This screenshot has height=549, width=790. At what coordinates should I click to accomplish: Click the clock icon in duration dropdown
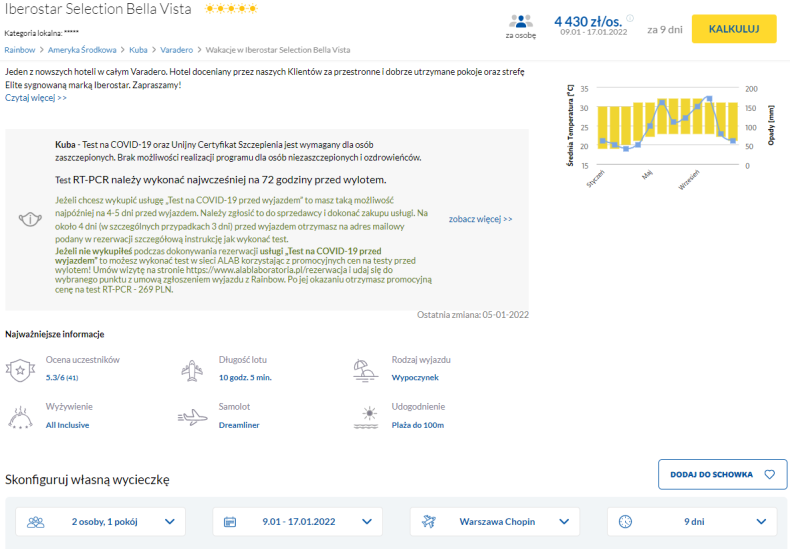(625, 521)
